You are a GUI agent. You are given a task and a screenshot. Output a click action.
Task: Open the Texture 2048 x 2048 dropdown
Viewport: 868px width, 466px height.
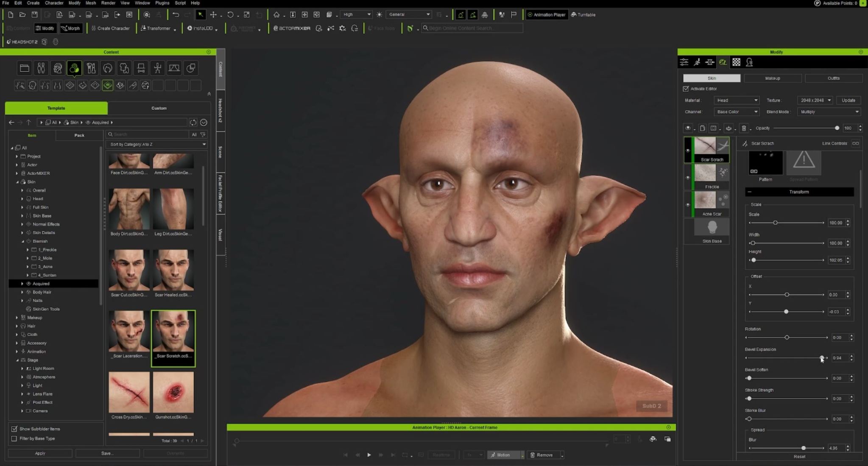[x=815, y=100]
